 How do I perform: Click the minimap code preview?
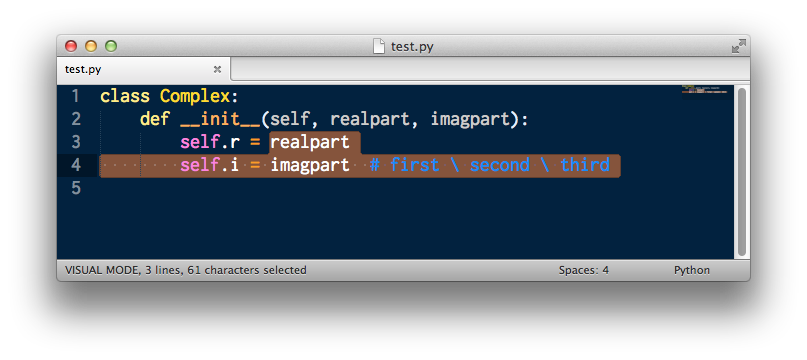pos(705,90)
